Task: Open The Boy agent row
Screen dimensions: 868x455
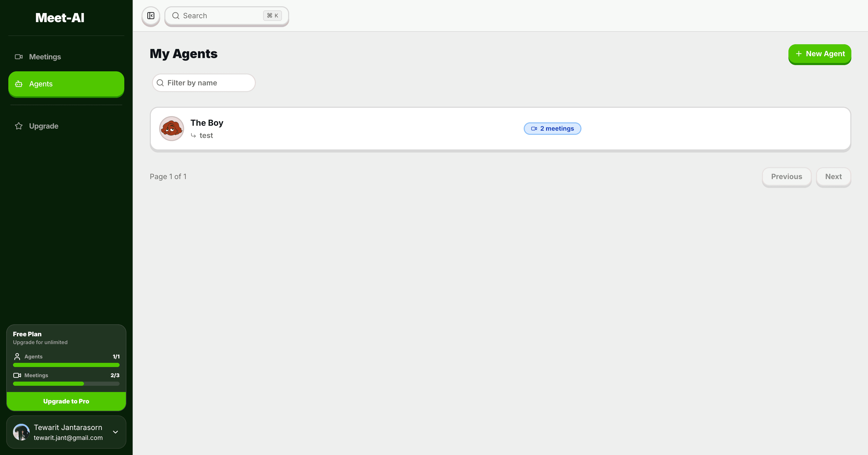Action: tap(500, 129)
